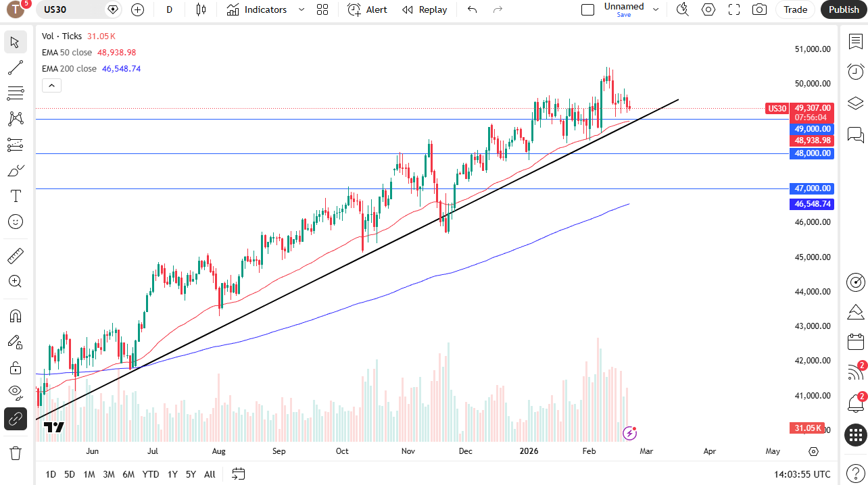This screenshot has height=485, width=868.
Task: Open the Fibonacci retracement tools
Action: 15,93
